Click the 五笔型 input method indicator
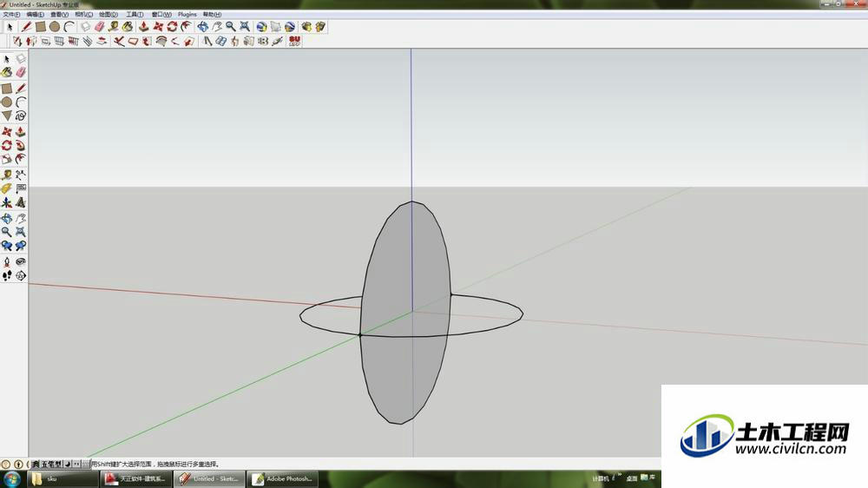This screenshot has height=488, width=868. (x=51, y=465)
